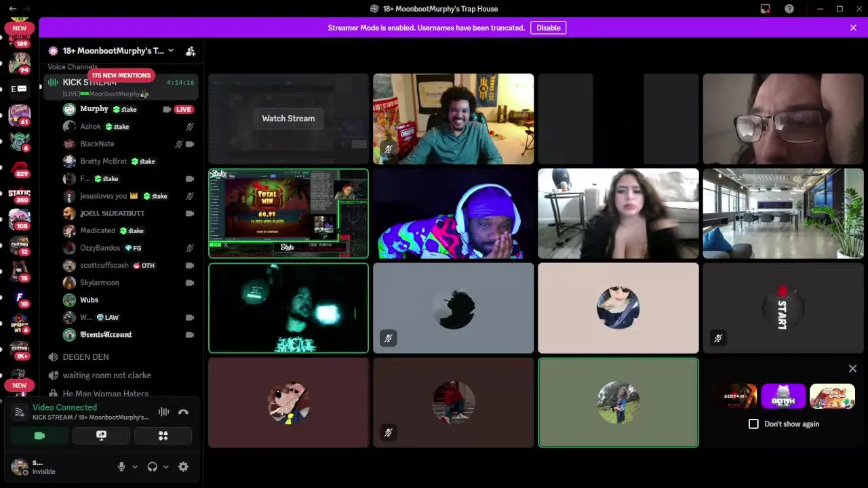Click the LIVE badge next to Murphy

pyautogui.click(x=183, y=109)
